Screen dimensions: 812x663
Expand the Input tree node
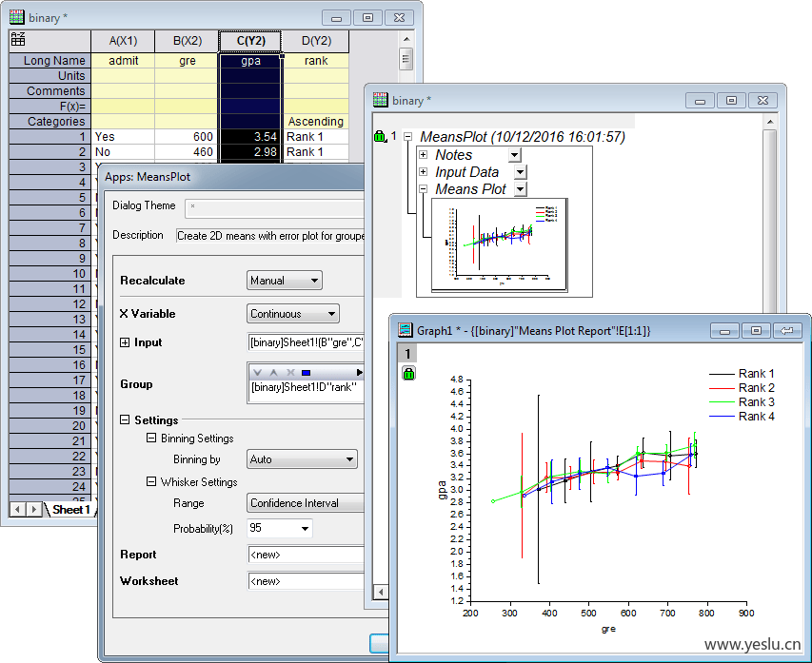(x=125, y=342)
